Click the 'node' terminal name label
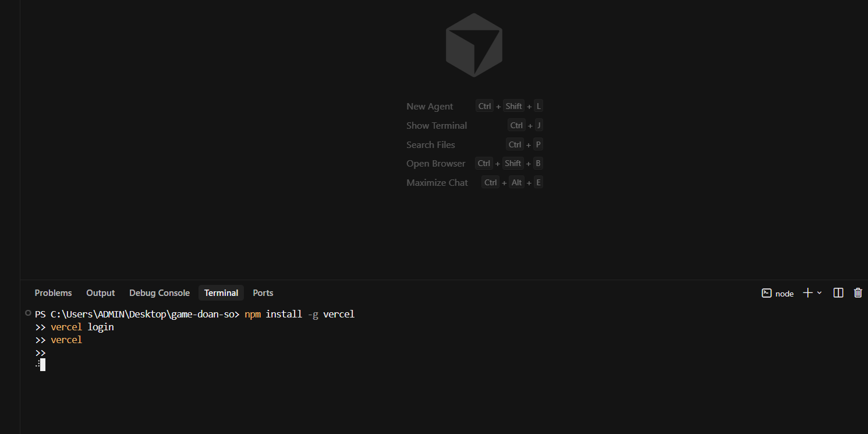868x434 pixels. pos(785,294)
